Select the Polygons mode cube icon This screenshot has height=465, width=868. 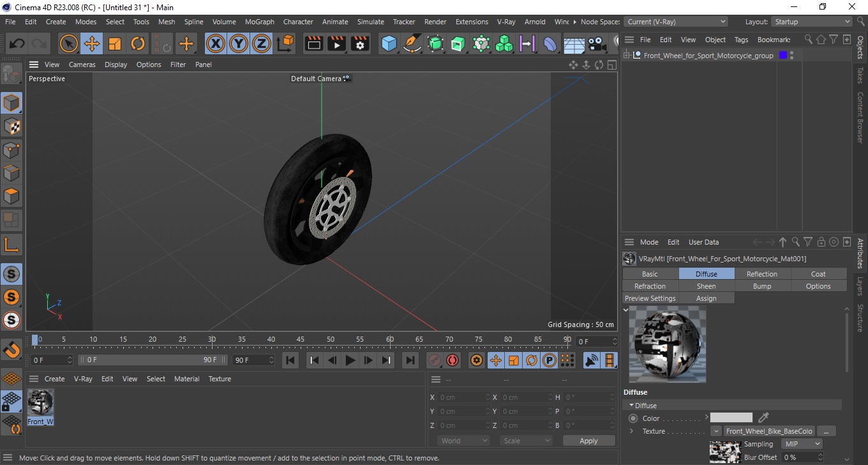click(11, 196)
